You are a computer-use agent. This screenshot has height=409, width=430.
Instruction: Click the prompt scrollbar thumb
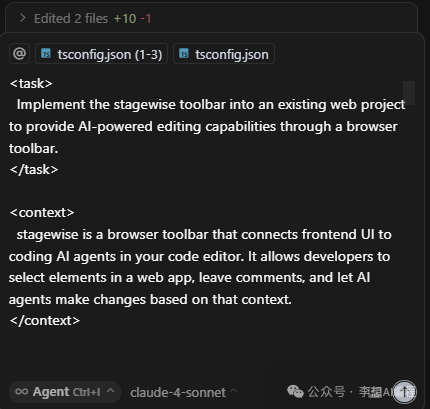[x=409, y=93]
